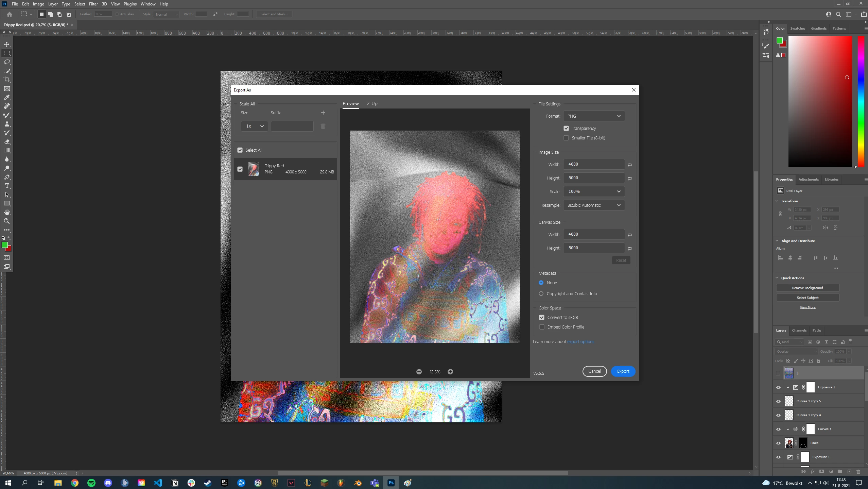
Task: Click the Export button
Action: [x=623, y=371]
